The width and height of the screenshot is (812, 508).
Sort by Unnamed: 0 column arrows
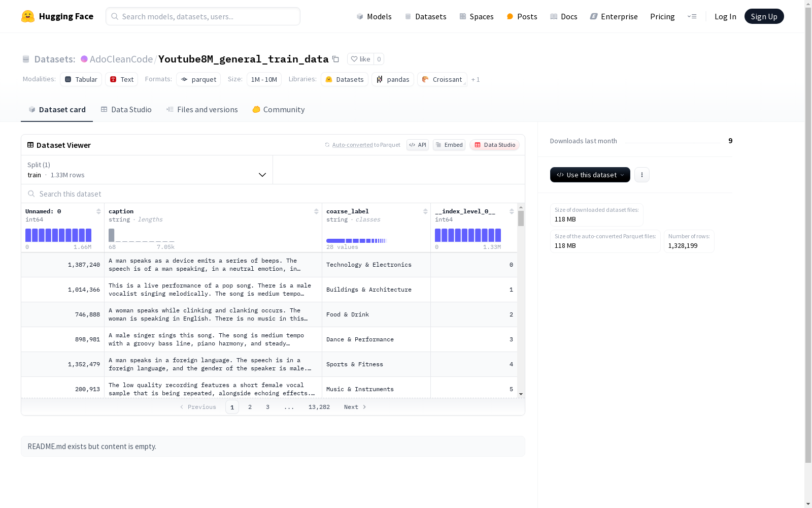pos(98,211)
